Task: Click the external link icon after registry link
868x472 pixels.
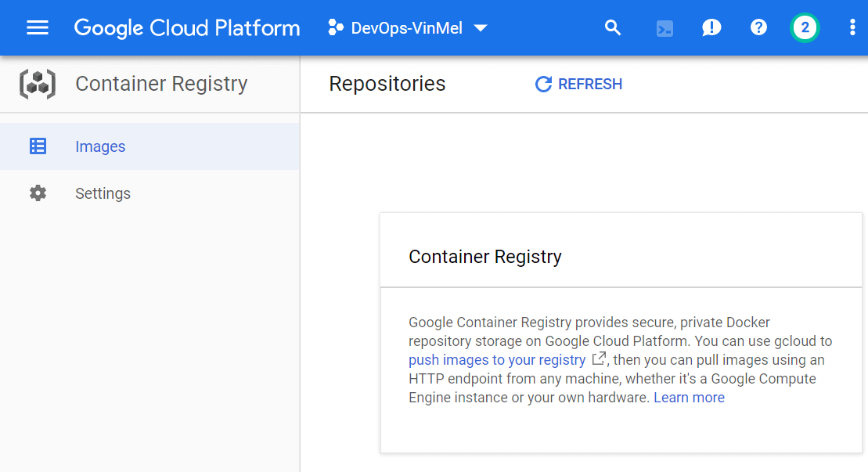Action: point(599,359)
